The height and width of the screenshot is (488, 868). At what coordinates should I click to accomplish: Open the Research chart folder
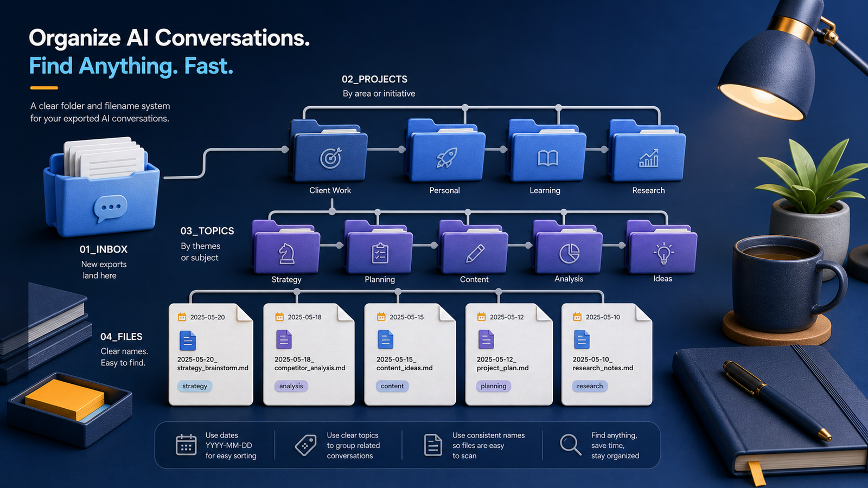click(x=648, y=151)
